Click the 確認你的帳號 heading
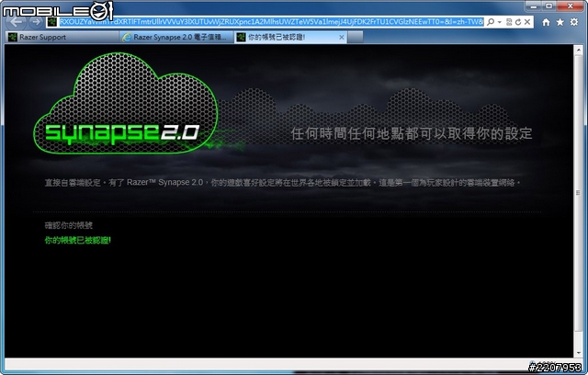Screen dimensions: 588x375 point(68,225)
